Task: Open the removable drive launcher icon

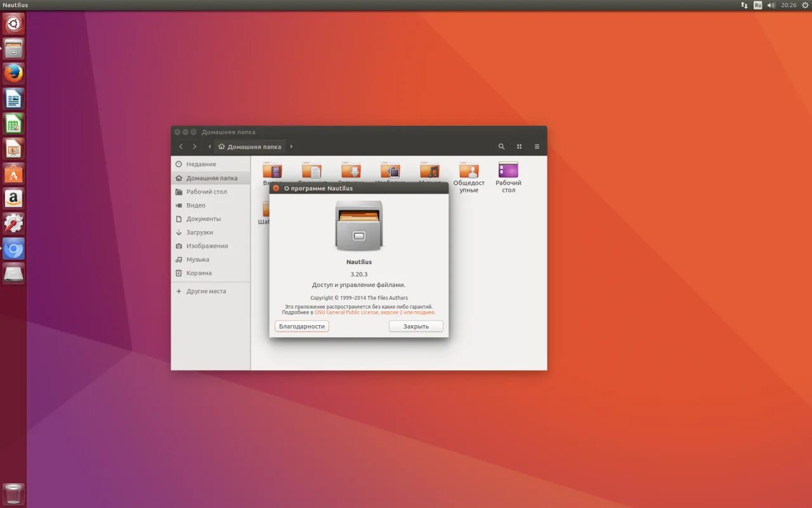Action: point(13,273)
